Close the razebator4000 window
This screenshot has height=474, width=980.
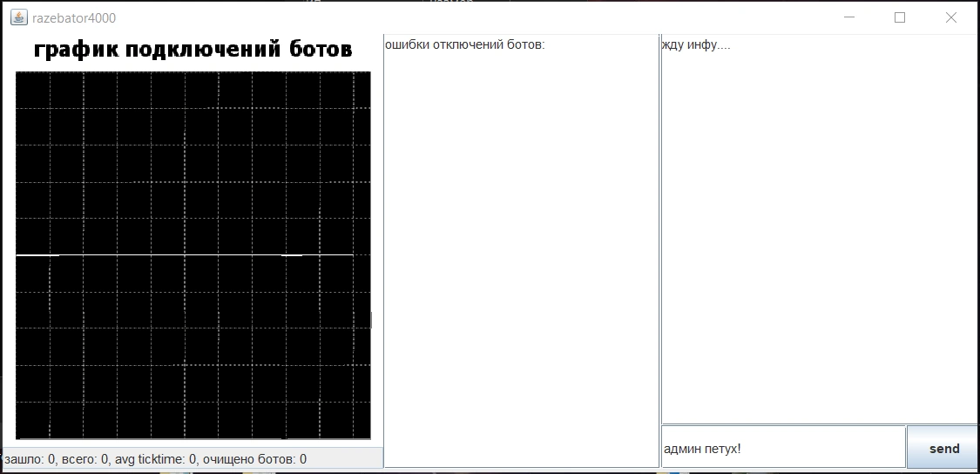(950, 17)
